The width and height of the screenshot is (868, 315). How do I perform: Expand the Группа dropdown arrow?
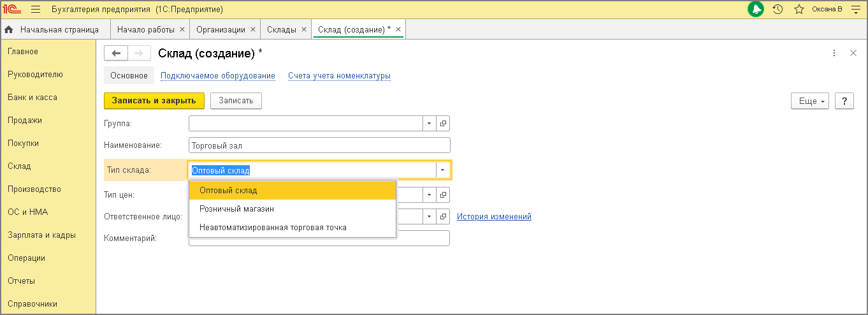[x=429, y=123]
